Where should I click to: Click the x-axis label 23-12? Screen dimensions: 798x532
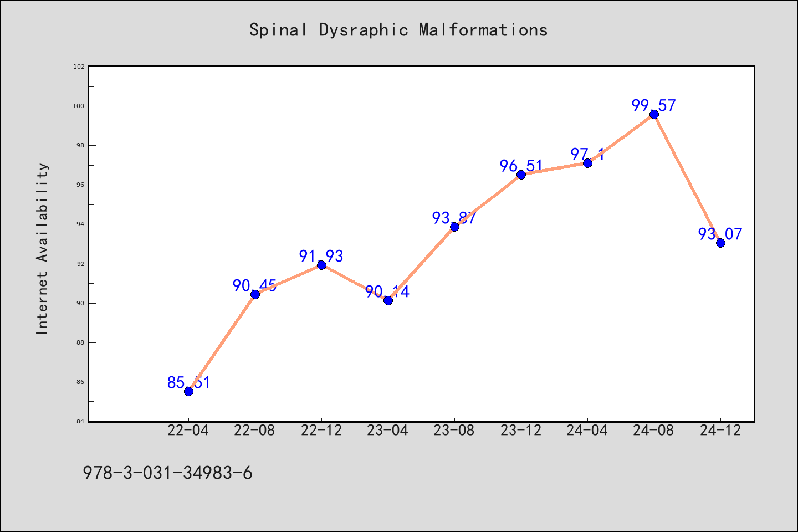521,431
